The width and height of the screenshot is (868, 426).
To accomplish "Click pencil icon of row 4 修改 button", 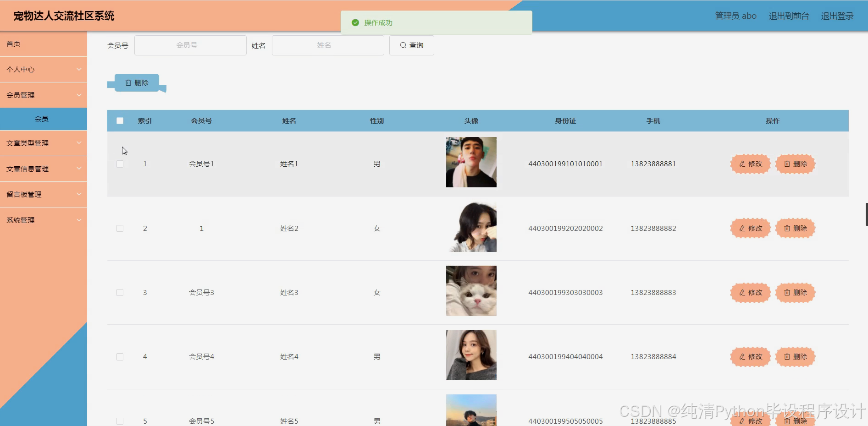I will [742, 357].
